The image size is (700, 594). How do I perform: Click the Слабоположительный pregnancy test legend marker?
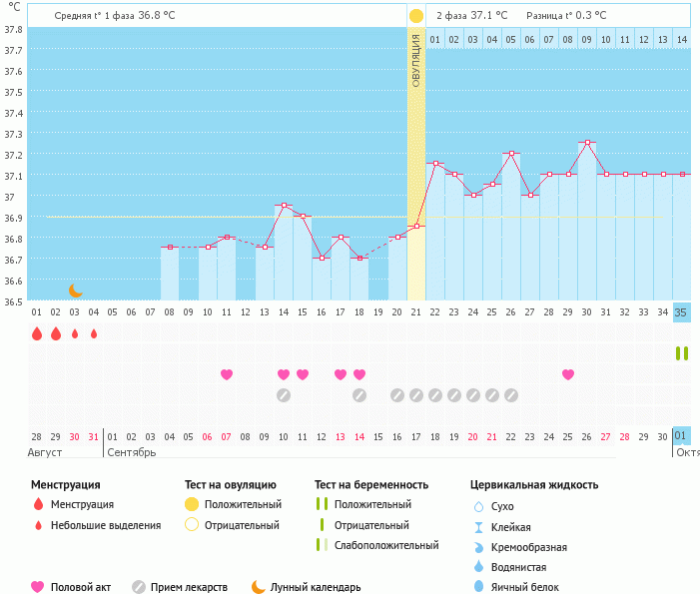(321, 545)
